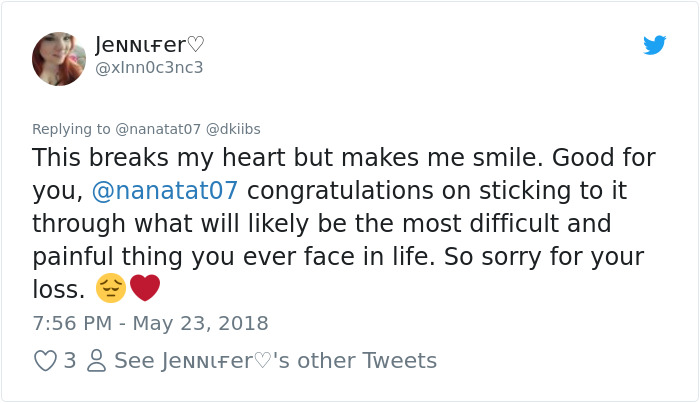The height and width of the screenshot is (403, 700).
Task: Click the pensive face emoji
Action: pyautogui.click(x=109, y=290)
